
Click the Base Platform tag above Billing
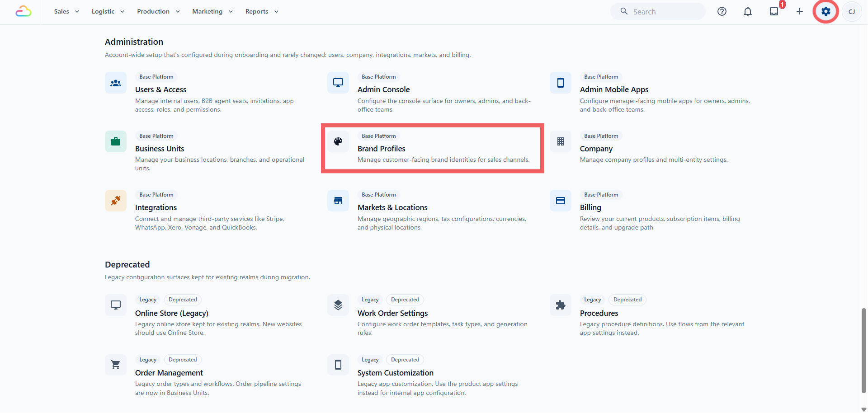[601, 195]
